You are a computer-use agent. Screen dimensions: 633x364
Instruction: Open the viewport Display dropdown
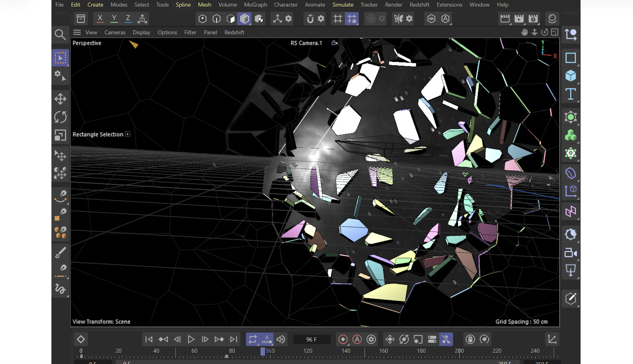click(x=141, y=32)
